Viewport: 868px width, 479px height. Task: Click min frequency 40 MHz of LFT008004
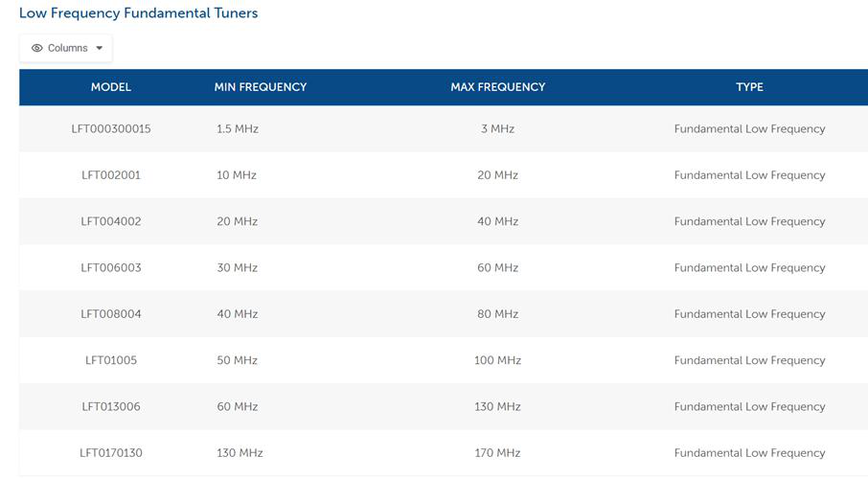click(x=237, y=314)
